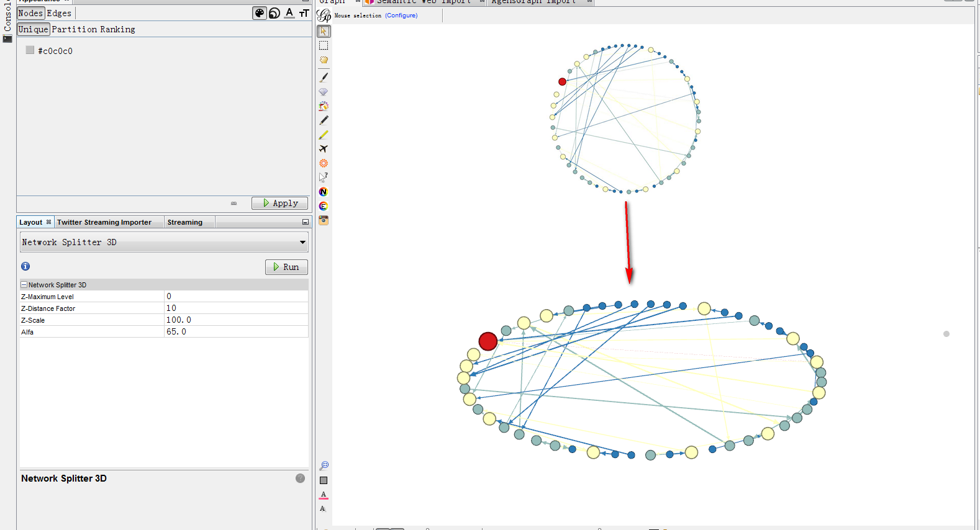Click the #c0c0c0 color swatch
Screen dimensions: 980x530
tap(30, 50)
